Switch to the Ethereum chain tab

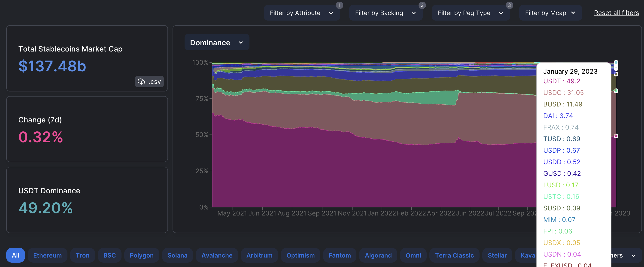pyautogui.click(x=48, y=255)
